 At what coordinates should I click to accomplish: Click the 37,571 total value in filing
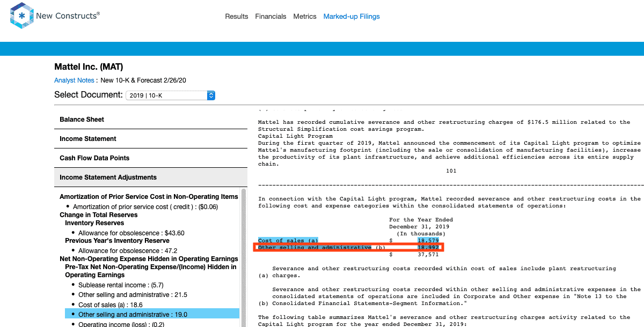click(428, 255)
